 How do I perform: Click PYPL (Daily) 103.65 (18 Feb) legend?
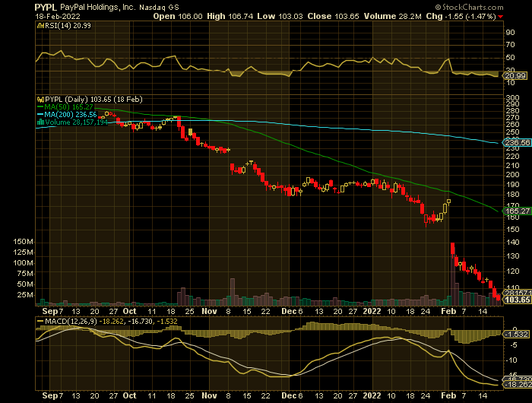click(94, 100)
